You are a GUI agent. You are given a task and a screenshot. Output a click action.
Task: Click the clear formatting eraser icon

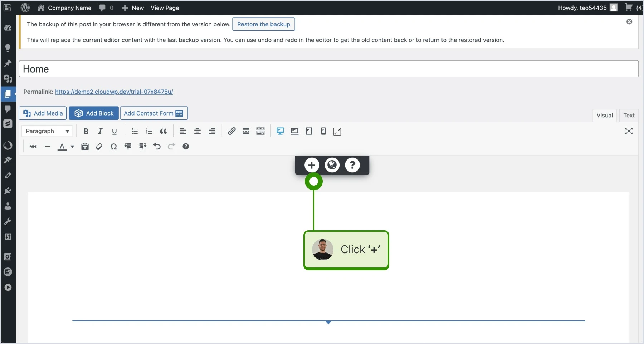99,147
